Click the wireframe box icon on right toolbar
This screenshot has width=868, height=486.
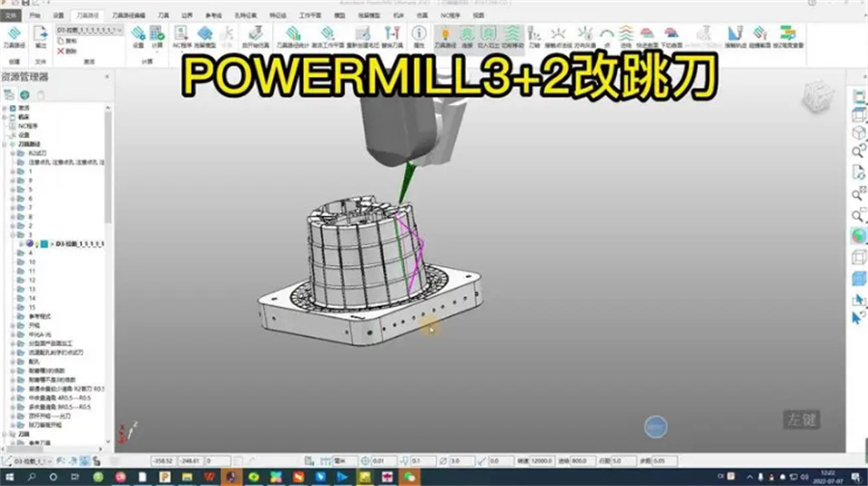click(x=858, y=257)
